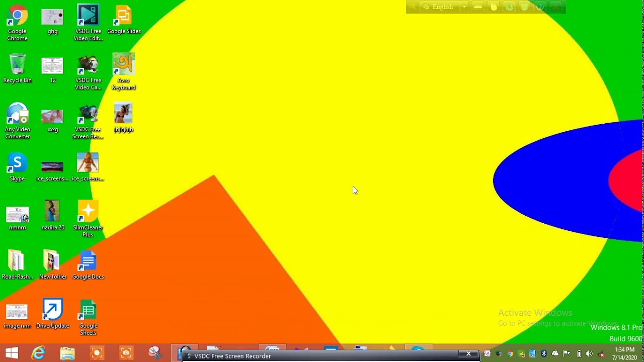Screen dimensions: 644x362
Task: Open Skype desktop shortcut
Action: (17, 167)
